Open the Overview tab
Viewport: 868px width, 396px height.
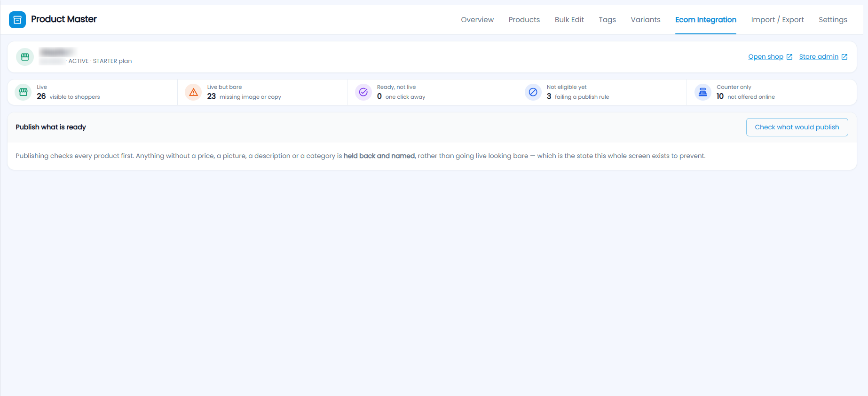(x=477, y=20)
